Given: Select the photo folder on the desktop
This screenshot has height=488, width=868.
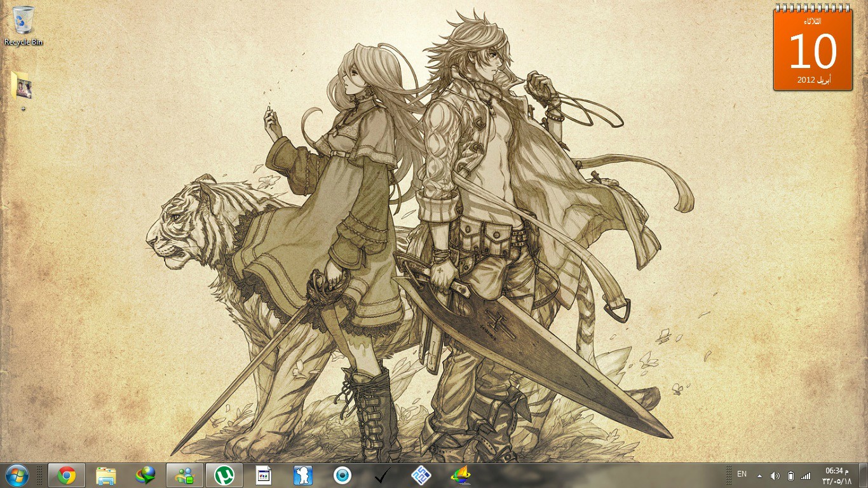Looking at the screenshot, I should click(22, 86).
